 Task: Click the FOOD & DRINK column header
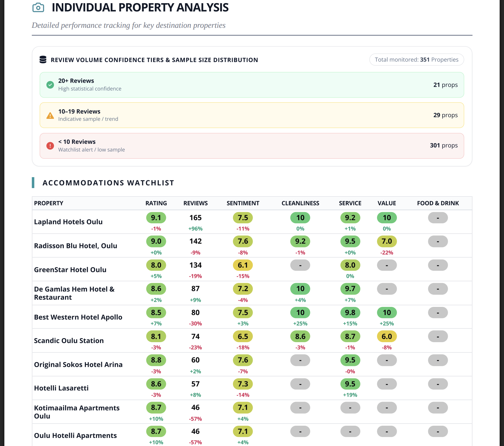[438, 203]
